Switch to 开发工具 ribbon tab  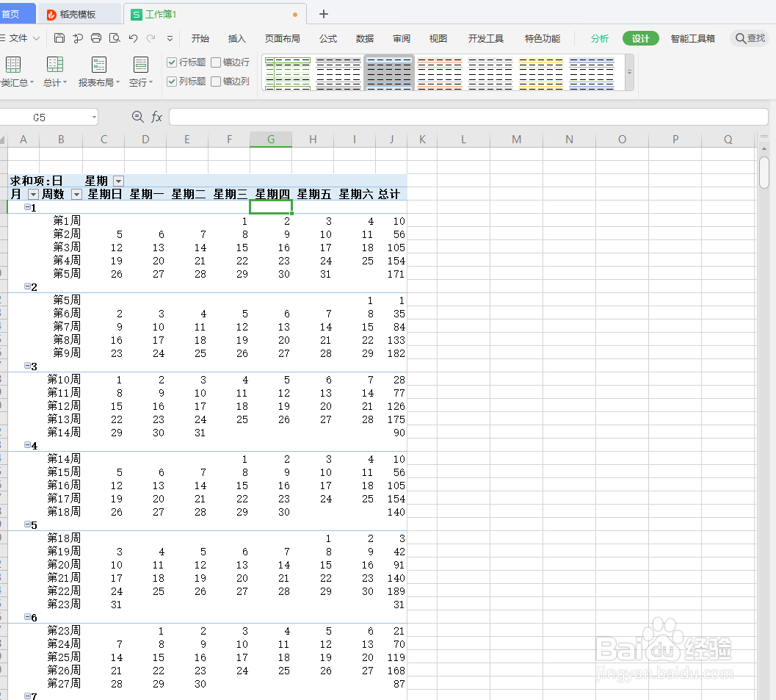(x=485, y=39)
